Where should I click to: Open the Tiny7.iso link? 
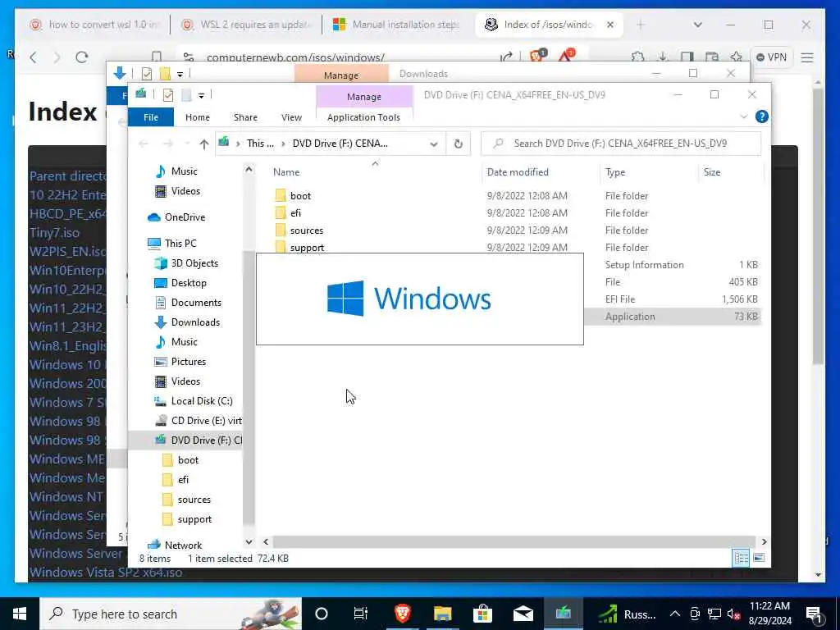pyautogui.click(x=54, y=233)
